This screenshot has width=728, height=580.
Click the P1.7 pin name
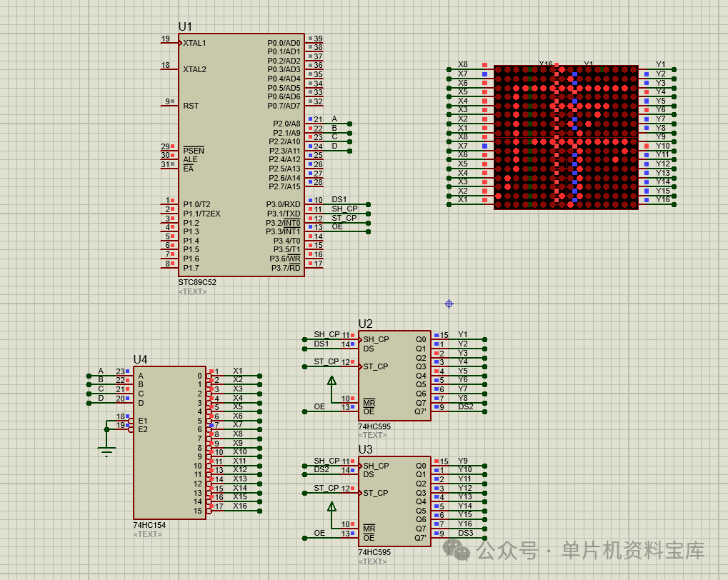pyautogui.click(x=191, y=268)
